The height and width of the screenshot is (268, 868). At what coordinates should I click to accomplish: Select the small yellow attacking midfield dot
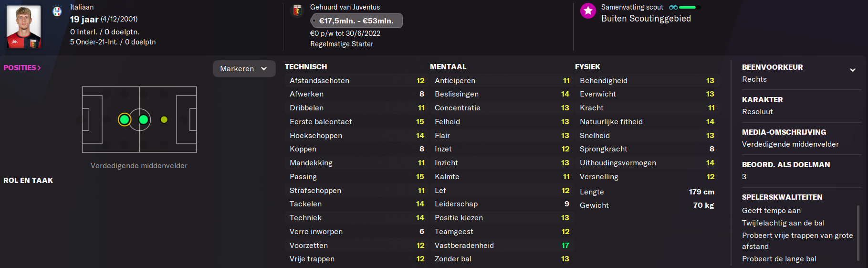point(164,119)
